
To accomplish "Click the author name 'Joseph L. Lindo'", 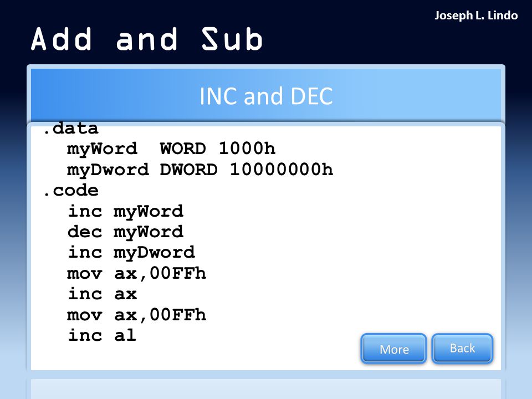I will [x=476, y=16].
